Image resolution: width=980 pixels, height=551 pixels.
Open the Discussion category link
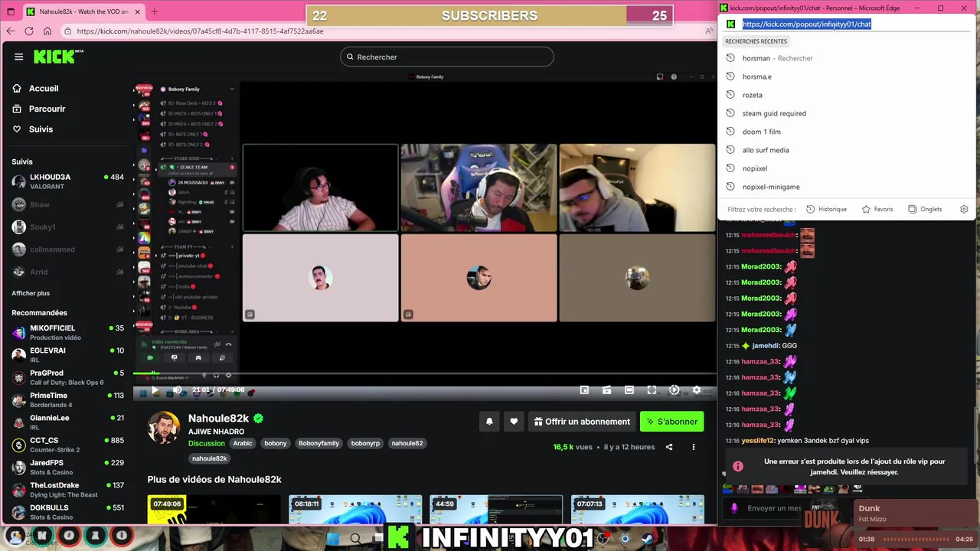(x=207, y=443)
